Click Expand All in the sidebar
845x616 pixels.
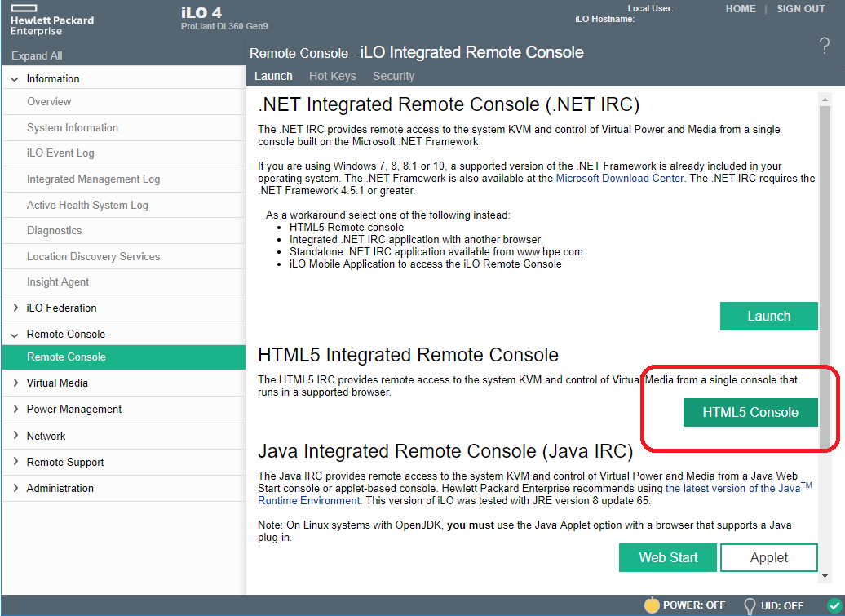click(x=37, y=55)
